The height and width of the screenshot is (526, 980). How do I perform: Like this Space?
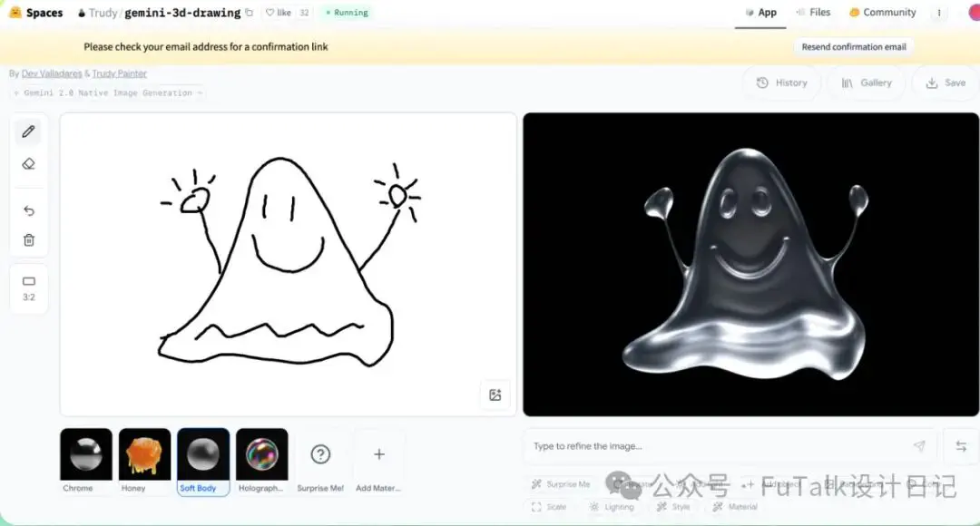point(279,13)
